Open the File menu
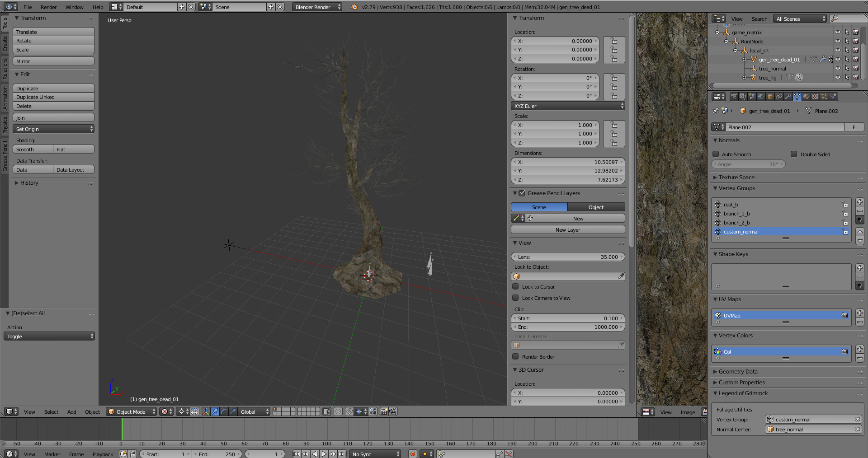The image size is (868, 458). [28, 7]
